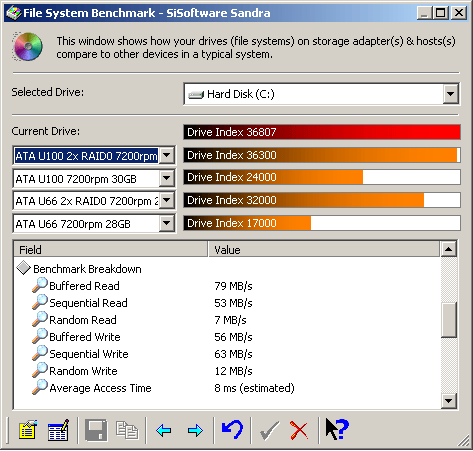Click magnifier icon beside Average Access Time

40,387
